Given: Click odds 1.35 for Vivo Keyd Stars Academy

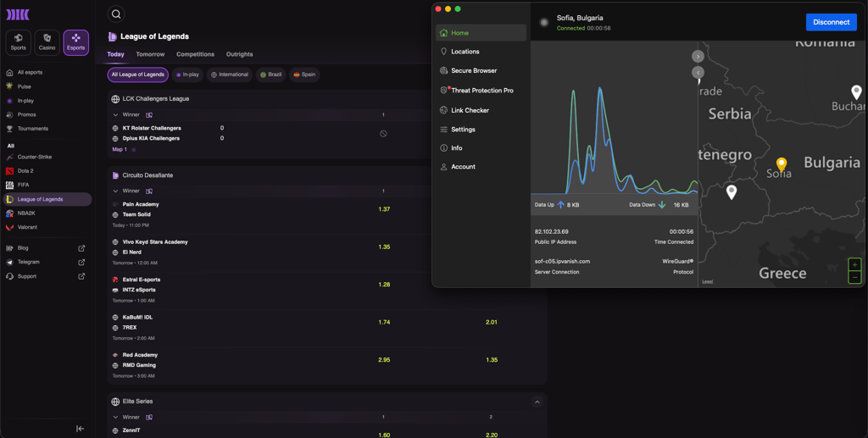Looking at the screenshot, I should coord(384,247).
